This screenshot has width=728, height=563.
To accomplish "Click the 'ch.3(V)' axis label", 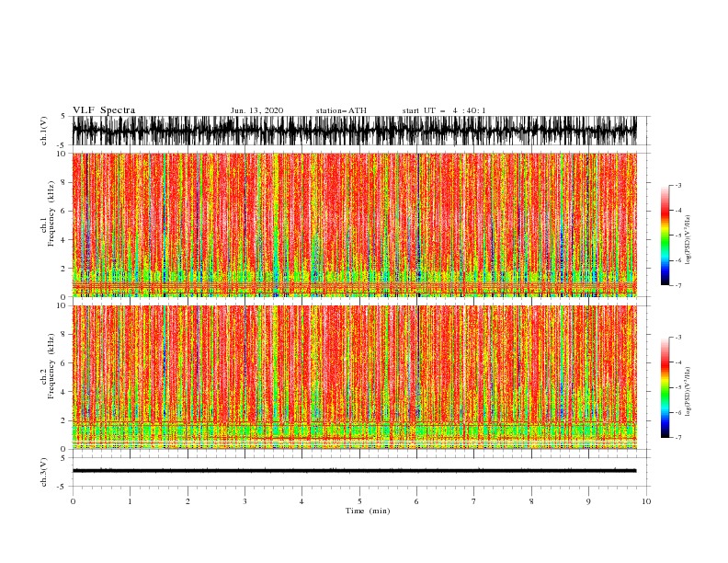I will click(x=44, y=472).
